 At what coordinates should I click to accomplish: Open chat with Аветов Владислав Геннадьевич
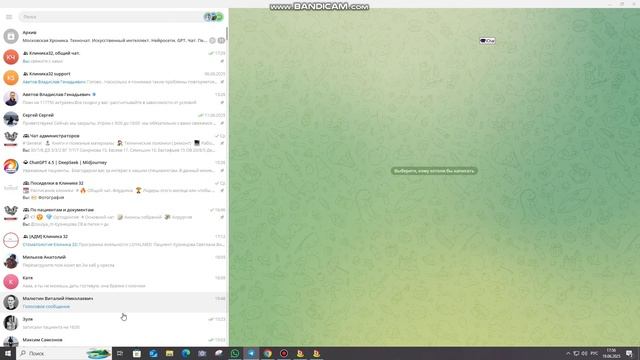pyautogui.click(x=114, y=98)
